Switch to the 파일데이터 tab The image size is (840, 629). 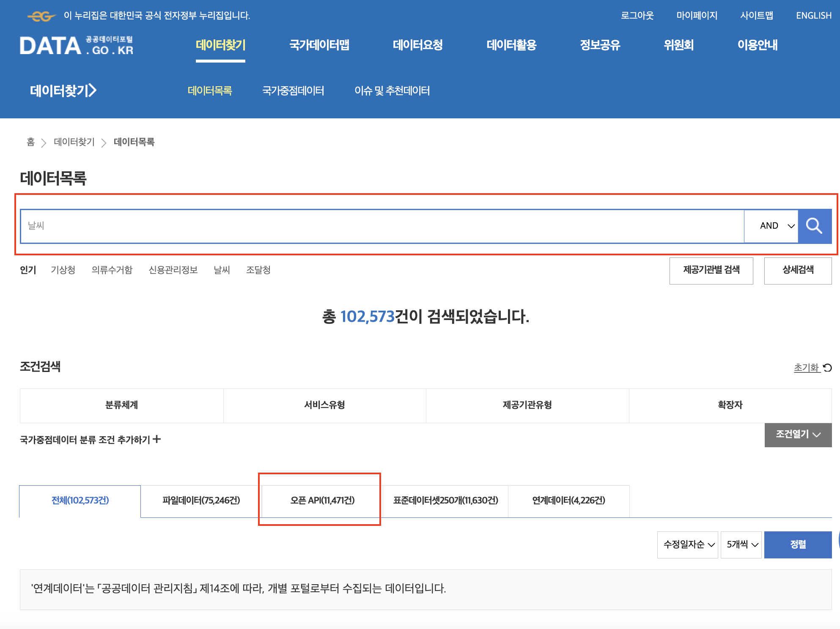point(201,500)
